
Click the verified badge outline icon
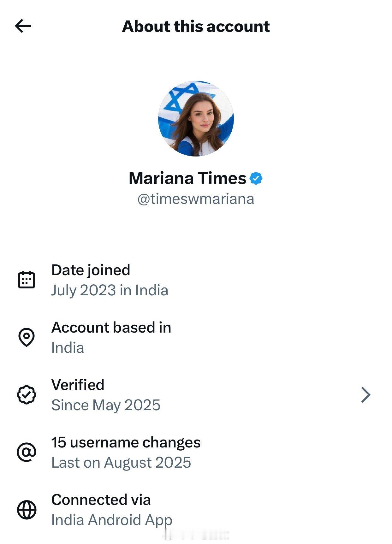27,394
